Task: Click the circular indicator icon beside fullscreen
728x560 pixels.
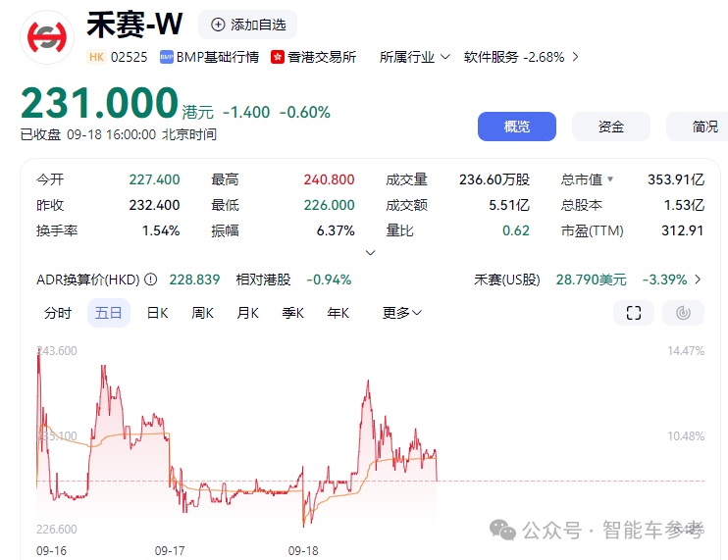Action: (683, 313)
